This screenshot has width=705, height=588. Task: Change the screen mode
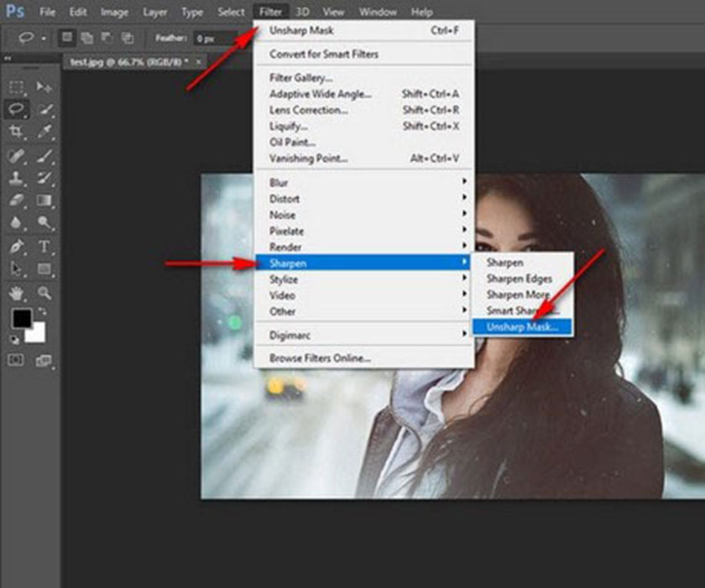[x=44, y=360]
